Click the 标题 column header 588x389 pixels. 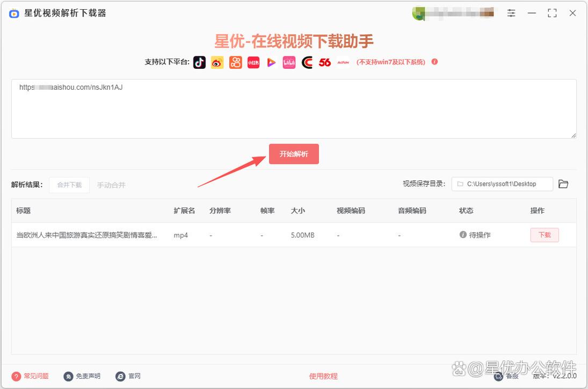(23, 211)
